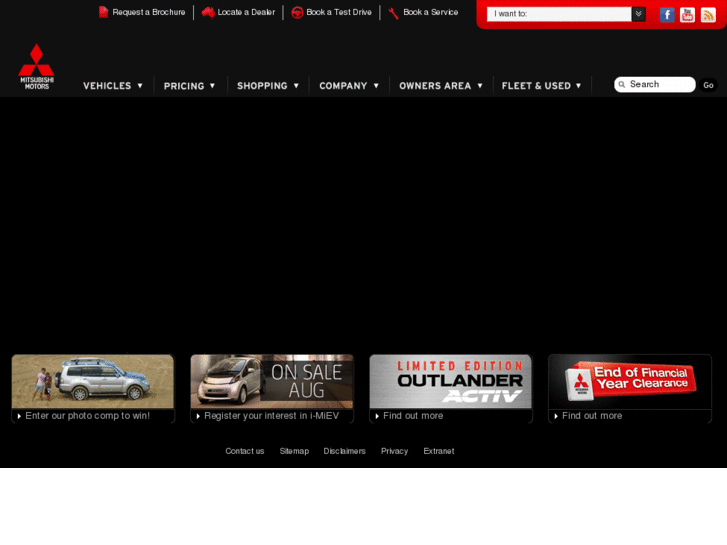Open the Book a Test Drive link
The height and width of the screenshot is (545, 727).
[339, 12]
